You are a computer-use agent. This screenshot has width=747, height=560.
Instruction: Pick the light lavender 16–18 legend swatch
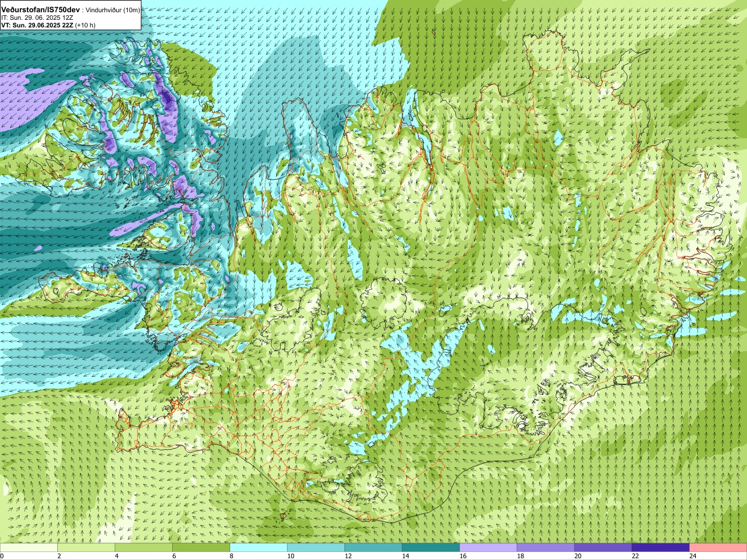click(488, 548)
